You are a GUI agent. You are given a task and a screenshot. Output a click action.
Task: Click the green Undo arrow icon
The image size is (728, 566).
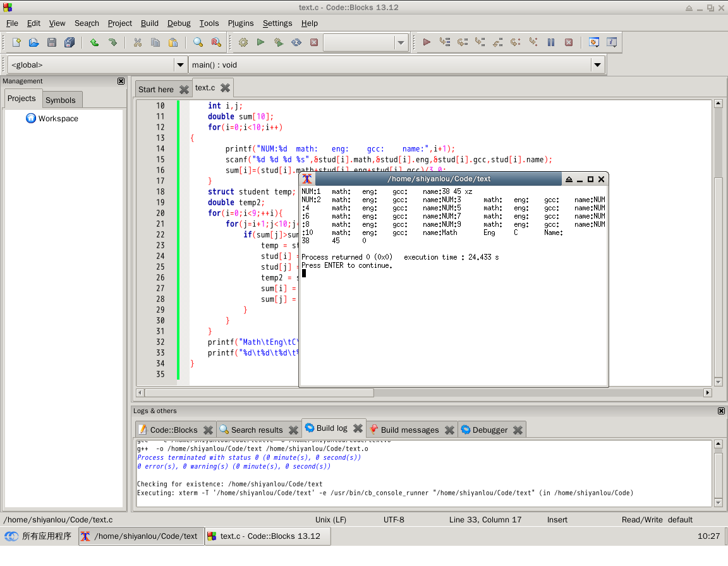point(94,42)
